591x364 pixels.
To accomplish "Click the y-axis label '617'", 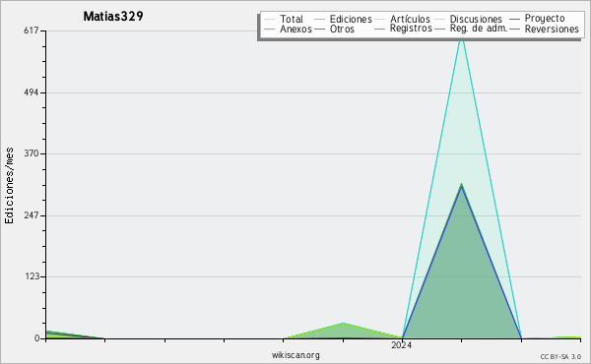I will point(32,30).
